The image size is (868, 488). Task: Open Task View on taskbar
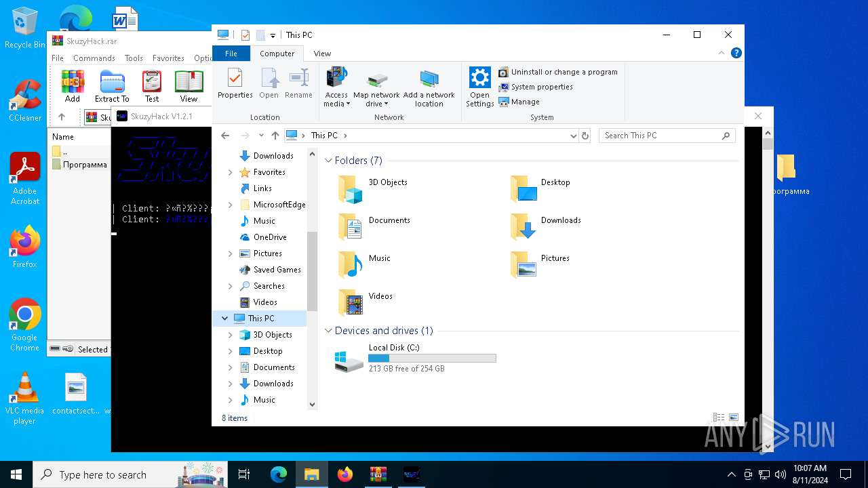244,474
